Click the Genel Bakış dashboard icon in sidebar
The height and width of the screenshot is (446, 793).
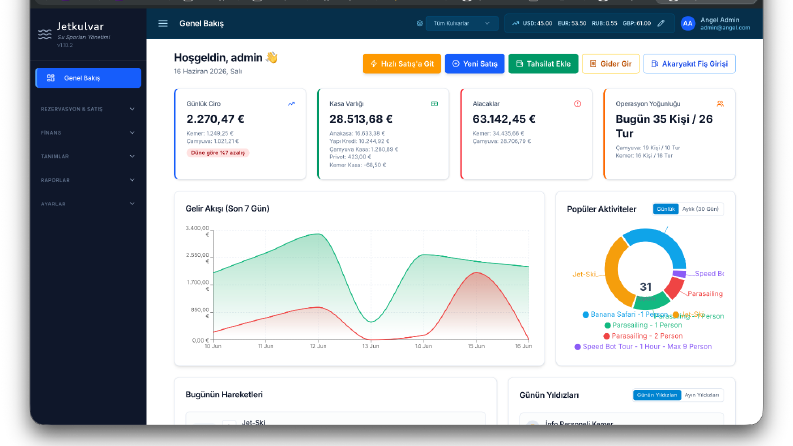pyautogui.click(x=51, y=78)
